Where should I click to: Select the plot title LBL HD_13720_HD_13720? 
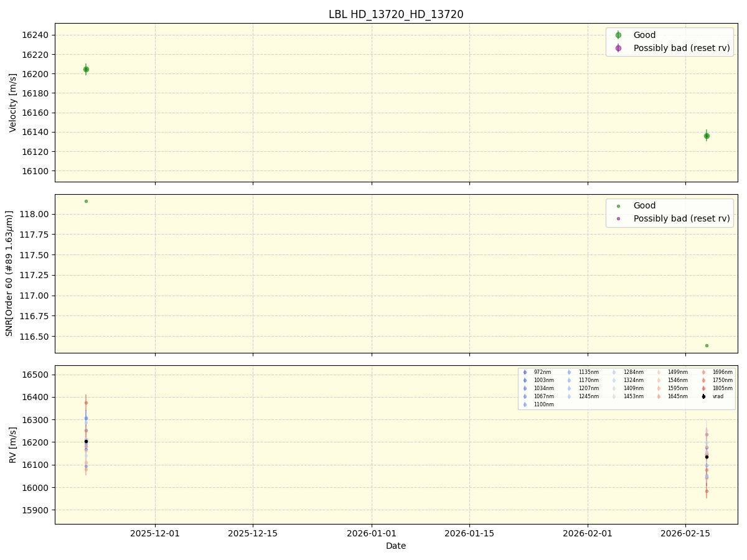pyautogui.click(x=396, y=14)
